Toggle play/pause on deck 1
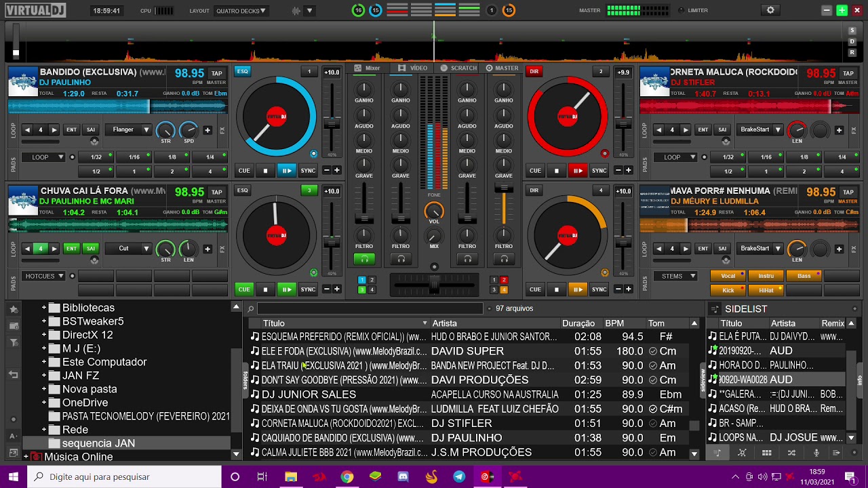Screen dimensions: 868x488 pyautogui.click(x=287, y=171)
